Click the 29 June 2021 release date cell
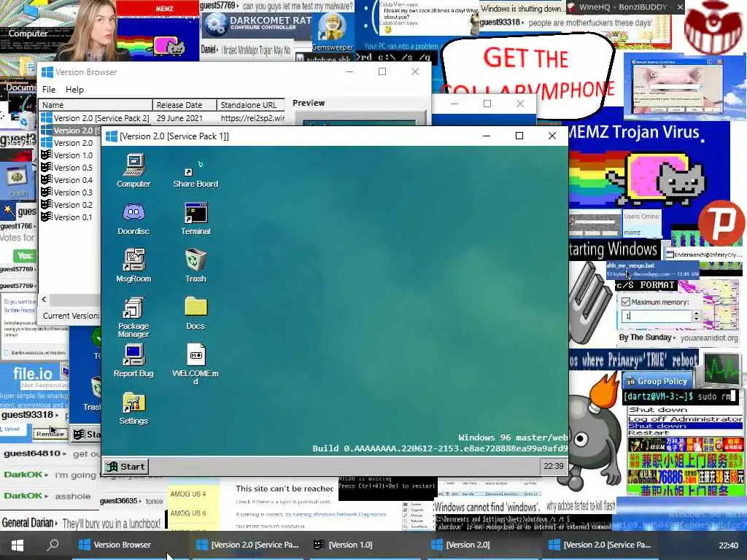Viewport: 747px width, 560px height. 179,118
